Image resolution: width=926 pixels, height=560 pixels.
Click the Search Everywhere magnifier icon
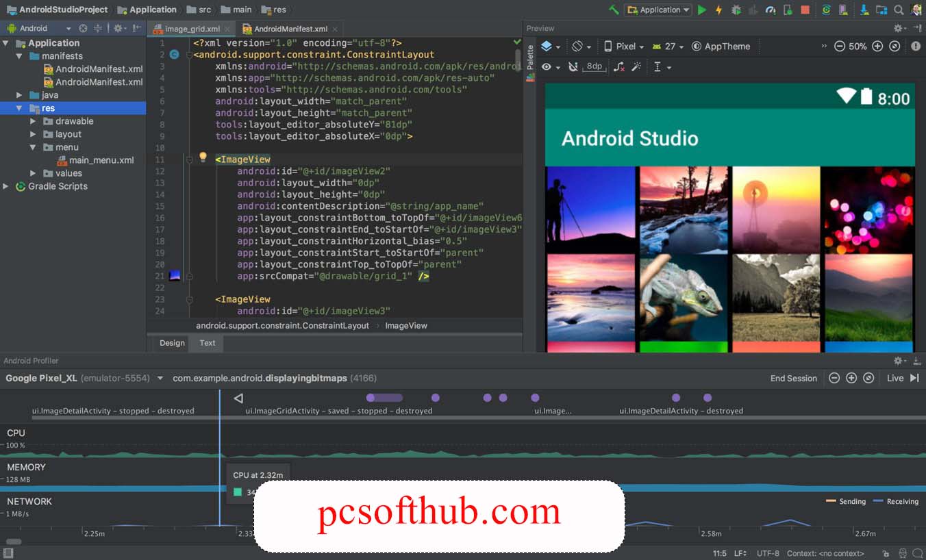point(899,10)
